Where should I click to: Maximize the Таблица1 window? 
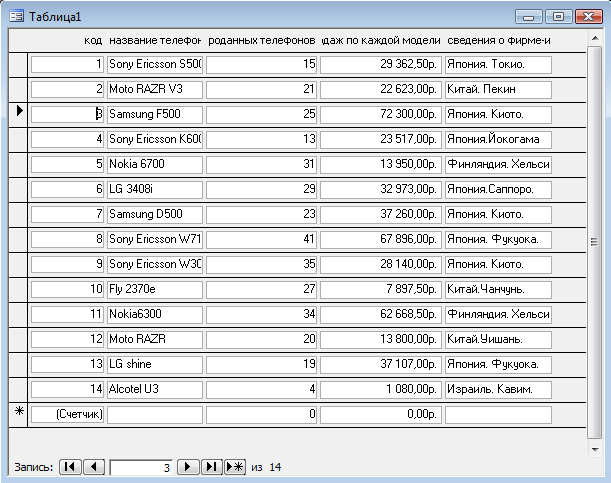point(558,17)
